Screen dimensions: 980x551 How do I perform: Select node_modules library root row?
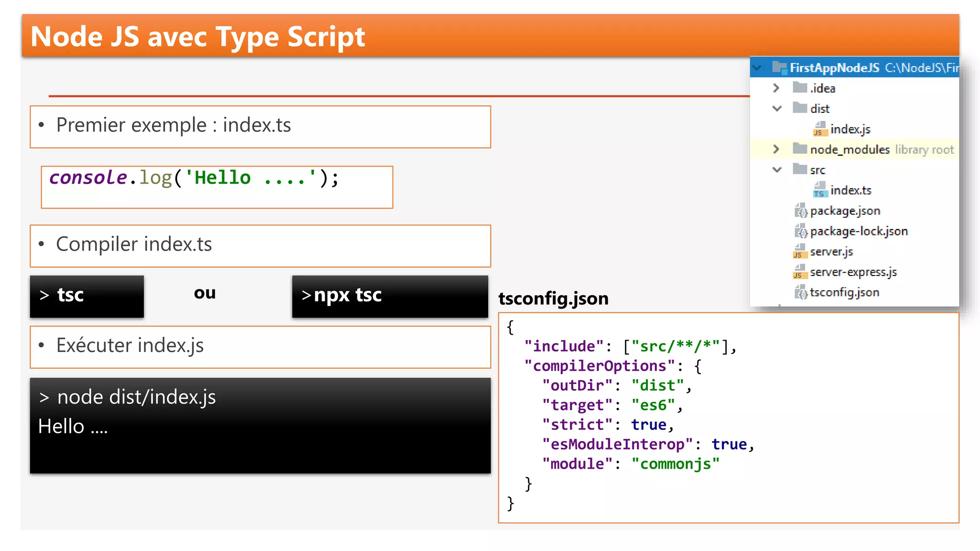coord(855,149)
